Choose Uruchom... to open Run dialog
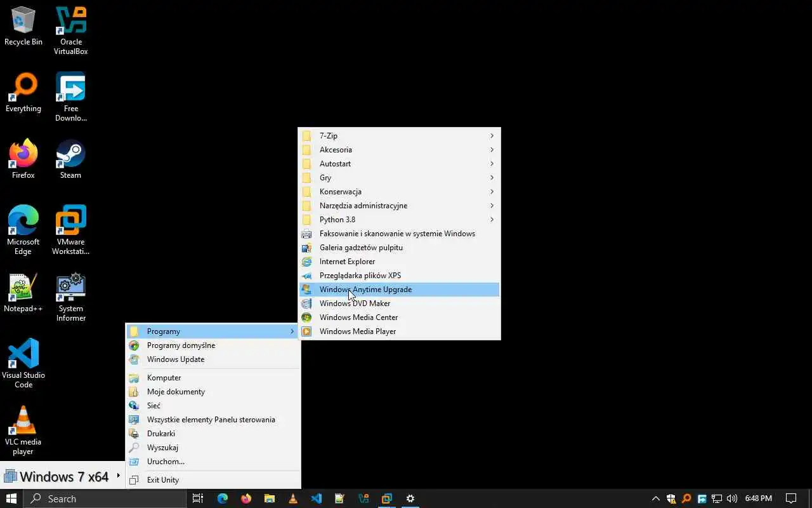This screenshot has height=508, width=812. click(x=213, y=462)
